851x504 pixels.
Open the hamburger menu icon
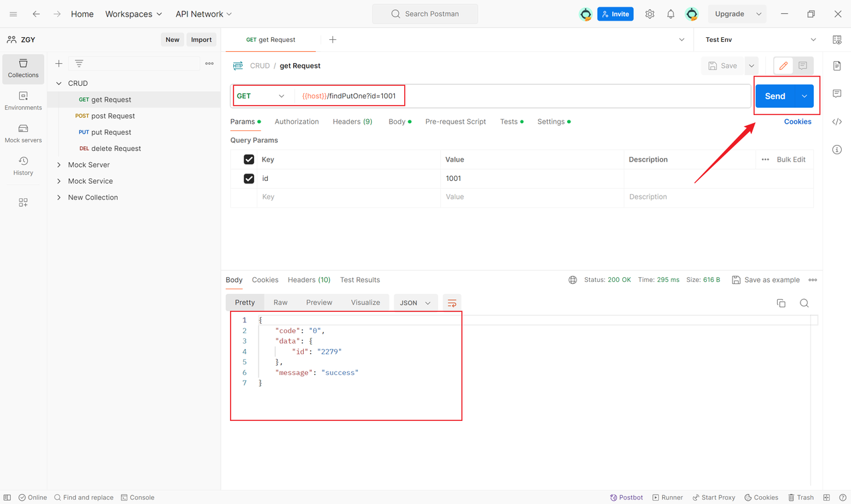coord(13,14)
